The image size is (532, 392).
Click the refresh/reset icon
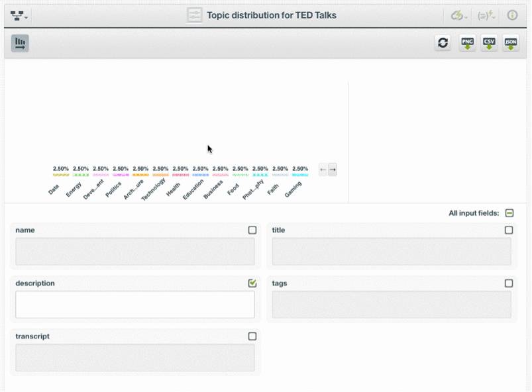click(x=443, y=43)
